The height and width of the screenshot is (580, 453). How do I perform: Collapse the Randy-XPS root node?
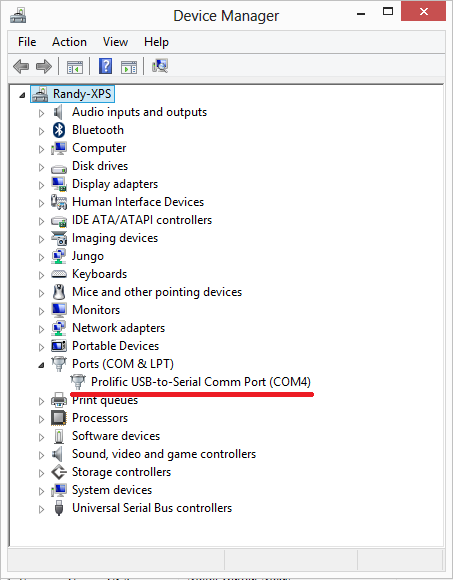23,95
